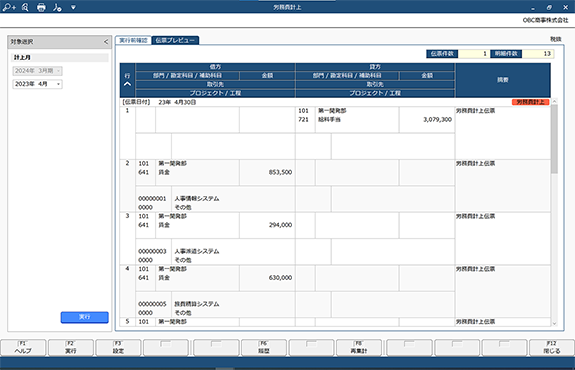Open the print preview icon

click(25, 7)
